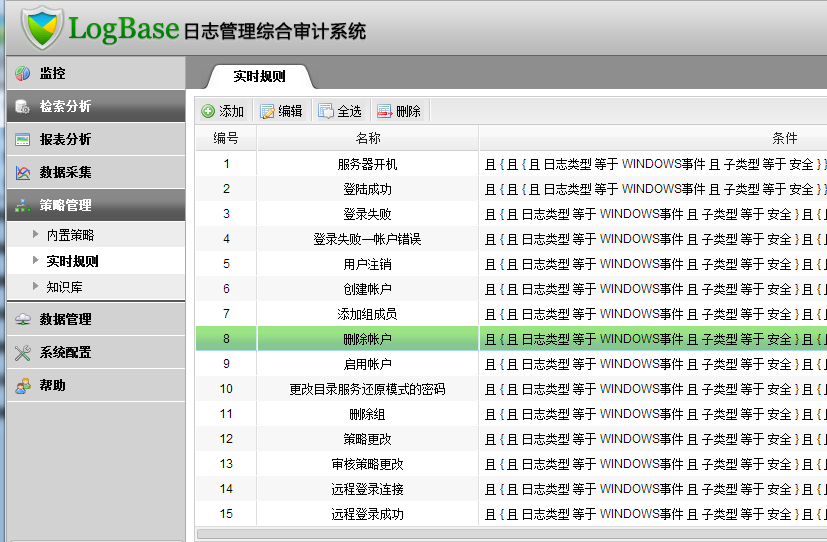
Task: Open the 检索分析 menu section
Action: coord(96,107)
